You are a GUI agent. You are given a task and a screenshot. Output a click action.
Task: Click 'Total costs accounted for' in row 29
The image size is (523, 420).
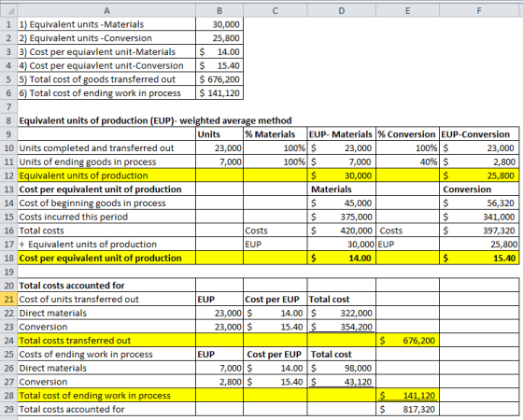tap(106, 409)
